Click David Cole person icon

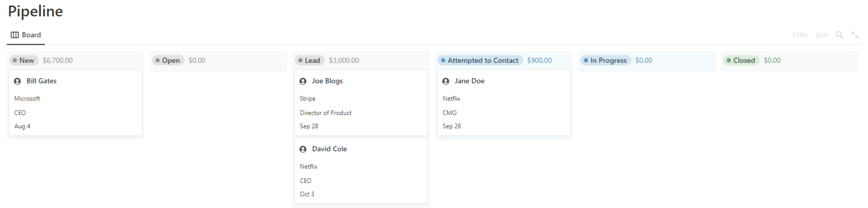pyautogui.click(x=303, y=149)
